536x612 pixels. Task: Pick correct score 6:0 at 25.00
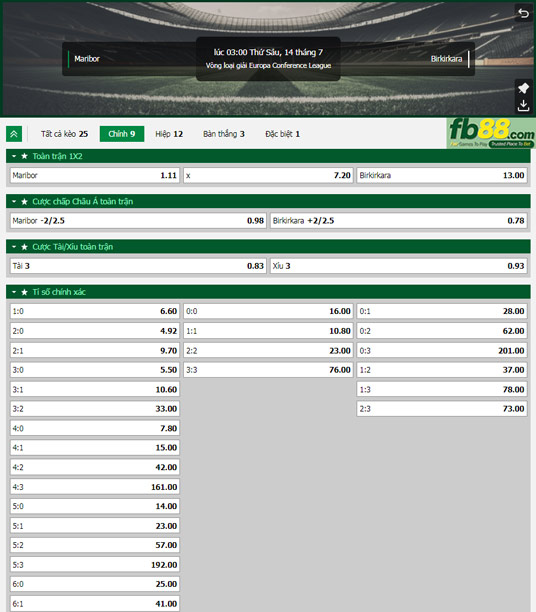[x=95, y=584]
